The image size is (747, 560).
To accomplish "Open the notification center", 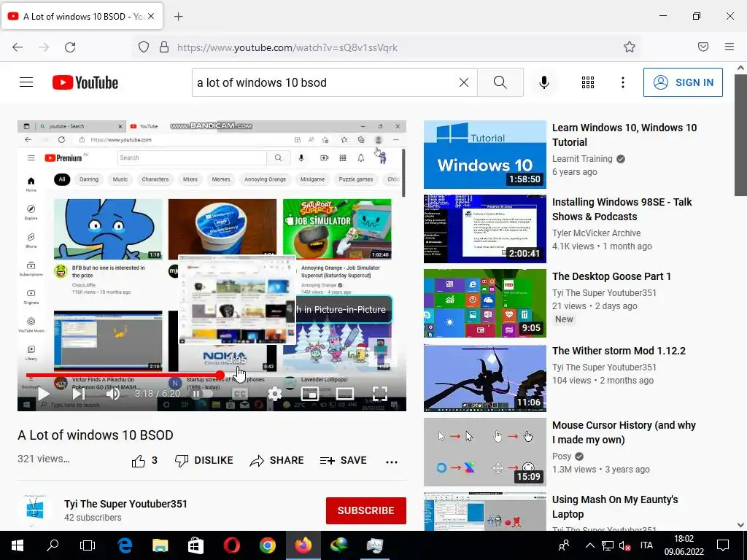I will coord(723,545).
